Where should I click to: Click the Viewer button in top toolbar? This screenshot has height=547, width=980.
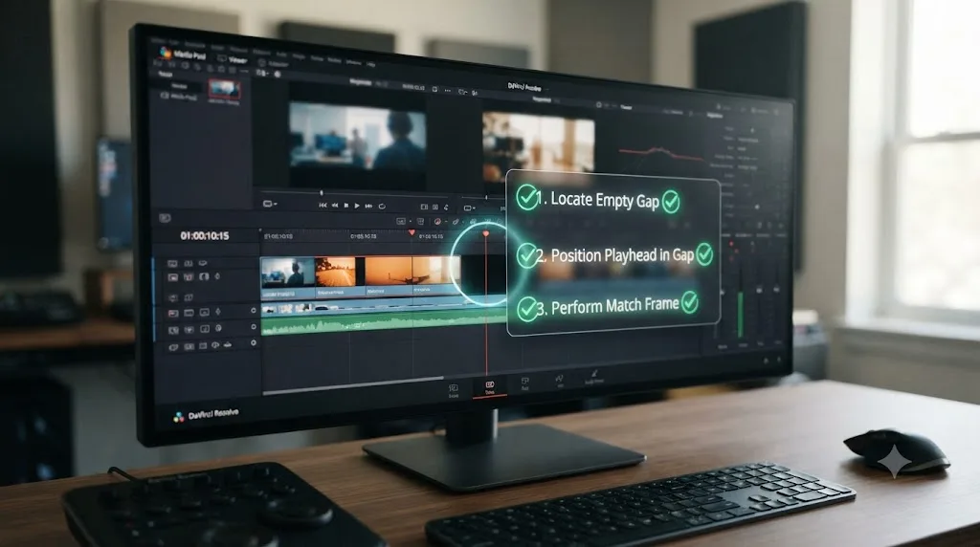[233, 59]
